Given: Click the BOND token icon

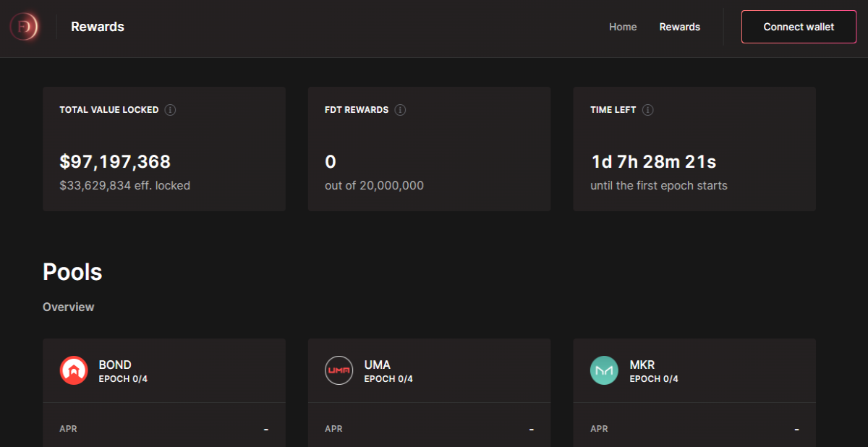Looking at the screenshot, I should click(74, 370).
